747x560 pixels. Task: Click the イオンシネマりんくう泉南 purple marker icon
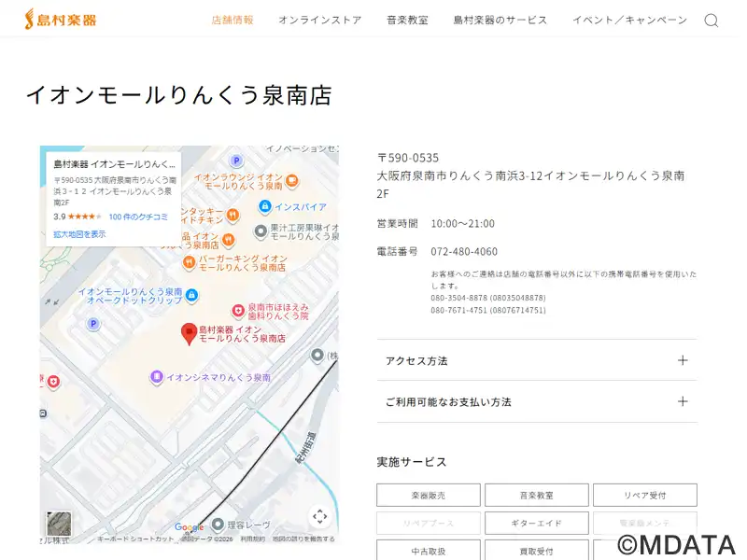pyautogui.click(x=157, y=377)
